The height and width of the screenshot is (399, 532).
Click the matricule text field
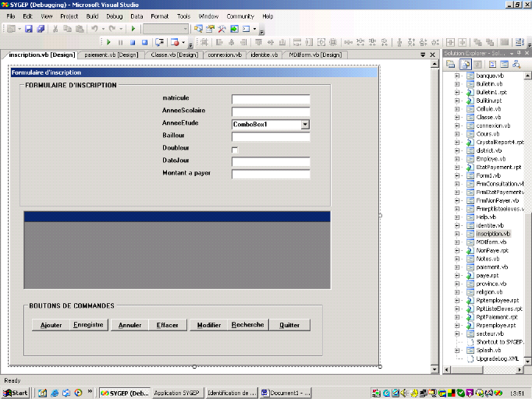pyautogui.click(x=271, y=99)
